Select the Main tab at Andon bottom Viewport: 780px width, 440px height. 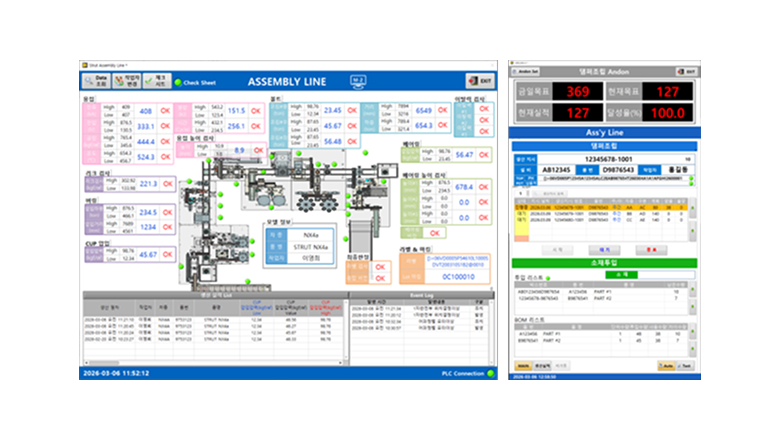click(522, 366)
